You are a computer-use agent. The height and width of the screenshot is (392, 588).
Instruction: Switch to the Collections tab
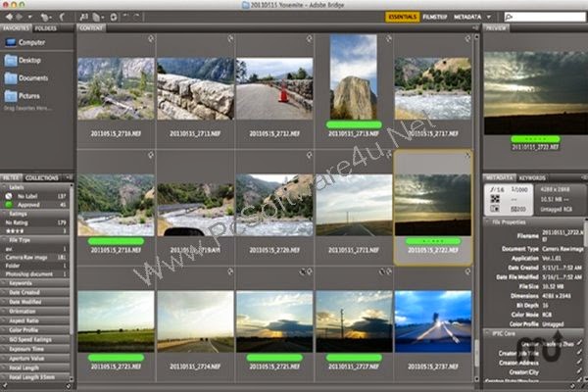[x=42, y=177]
